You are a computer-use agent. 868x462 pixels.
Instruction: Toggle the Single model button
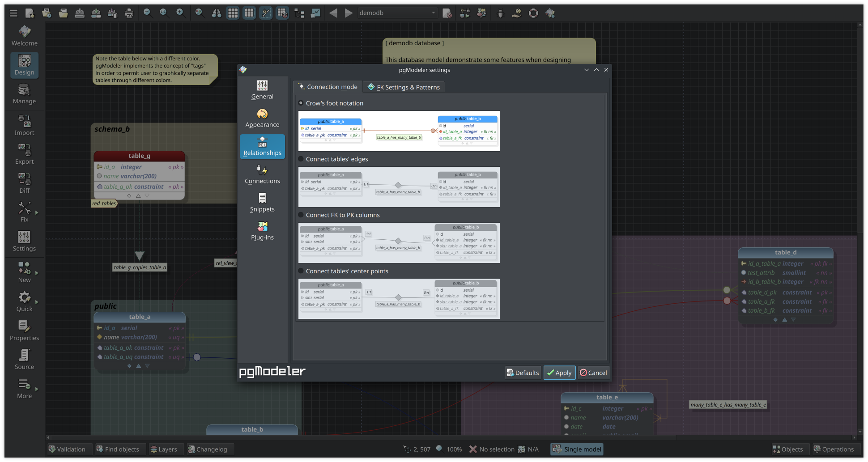point(577,449)
